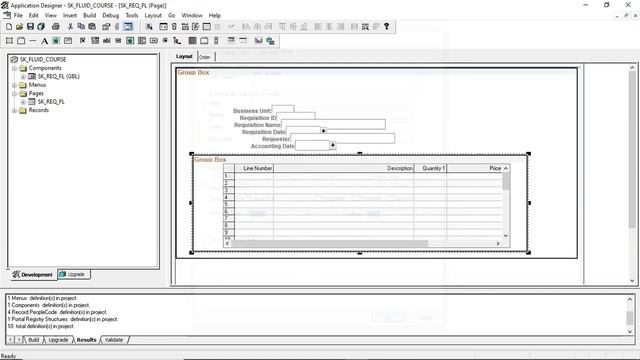Click the Accounting Date dropdown arrow
640x360 pixels.
click(333, 145)
